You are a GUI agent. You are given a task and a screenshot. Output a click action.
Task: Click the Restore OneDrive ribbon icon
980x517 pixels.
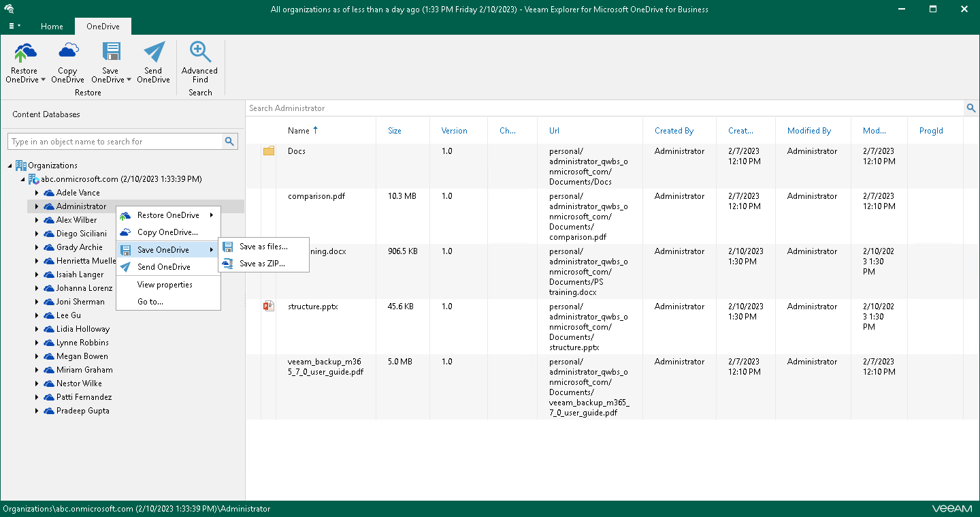tap(24, 53)
